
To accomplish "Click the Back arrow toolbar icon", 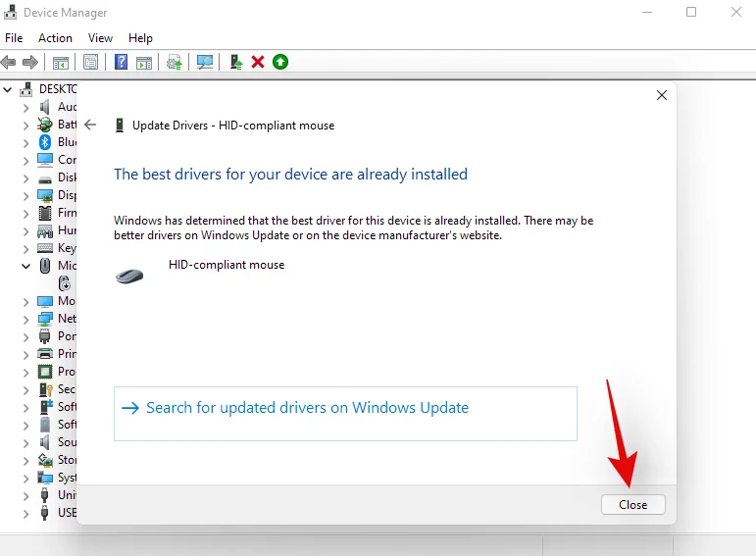I will [9, 62].
